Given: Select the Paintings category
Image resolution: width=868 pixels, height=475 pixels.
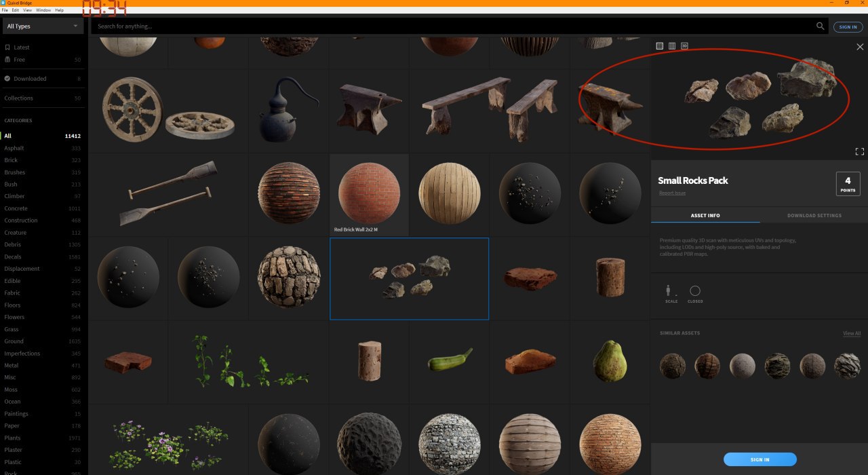Looking at the screenshot, I should point(43,414).
